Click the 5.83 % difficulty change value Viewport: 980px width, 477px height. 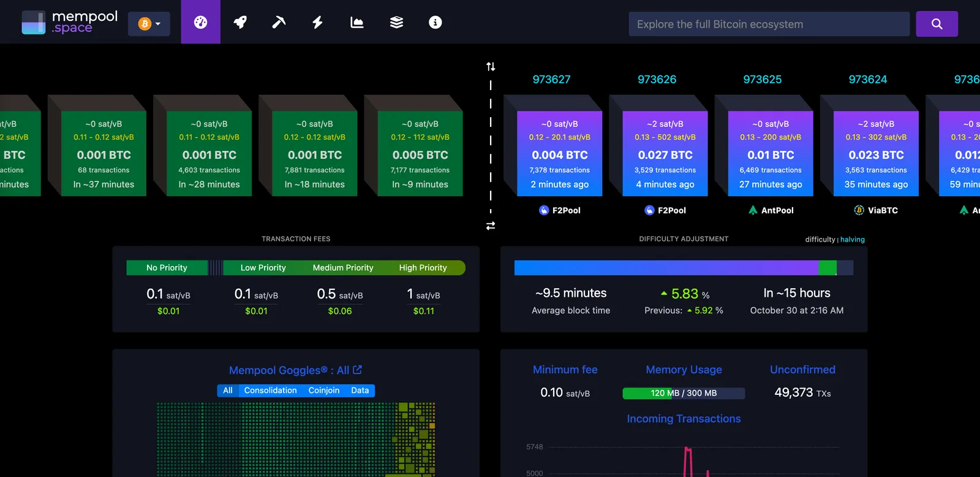[x=685, y=294]
